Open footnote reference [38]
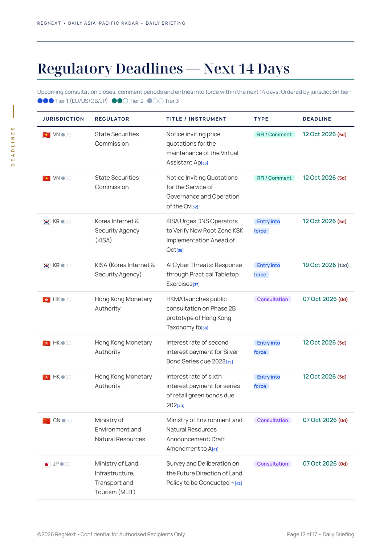 [205, 328]
